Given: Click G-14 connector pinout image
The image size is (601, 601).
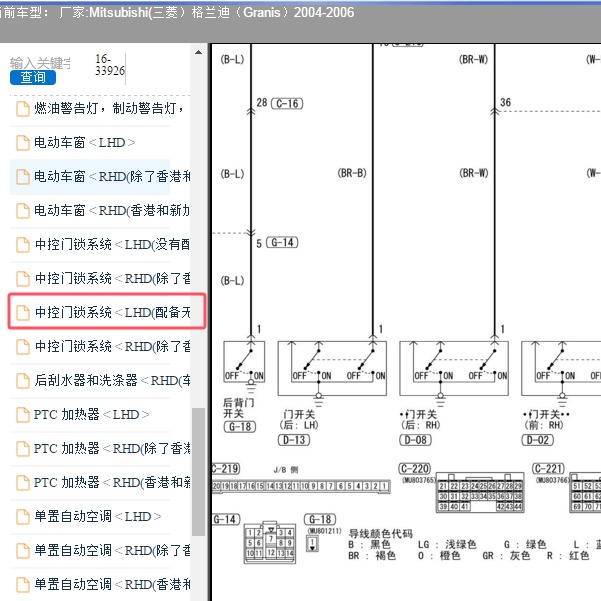Looking at the screenshot, I should click(x=270, y=542).
